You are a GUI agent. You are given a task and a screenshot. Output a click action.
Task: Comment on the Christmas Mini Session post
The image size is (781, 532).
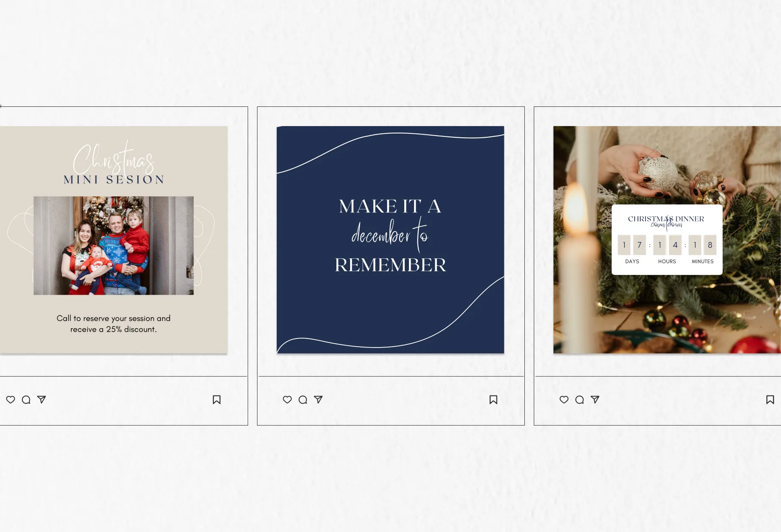[26, 400]
